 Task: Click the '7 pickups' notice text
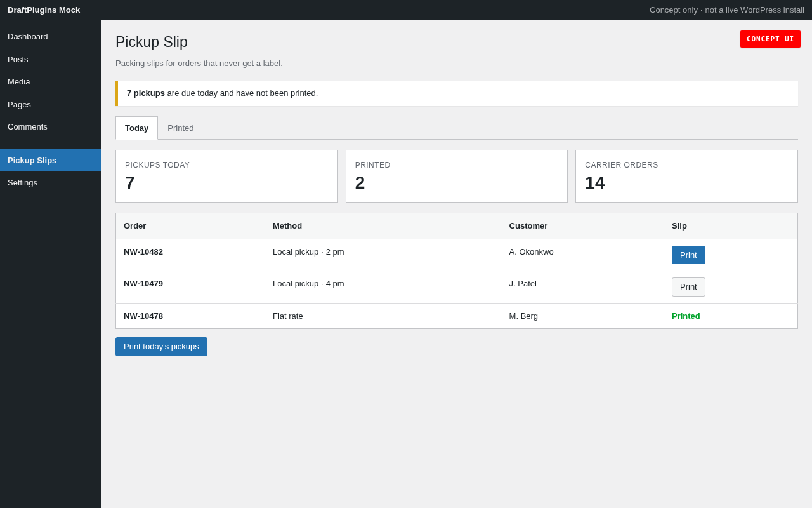(146, 93)
